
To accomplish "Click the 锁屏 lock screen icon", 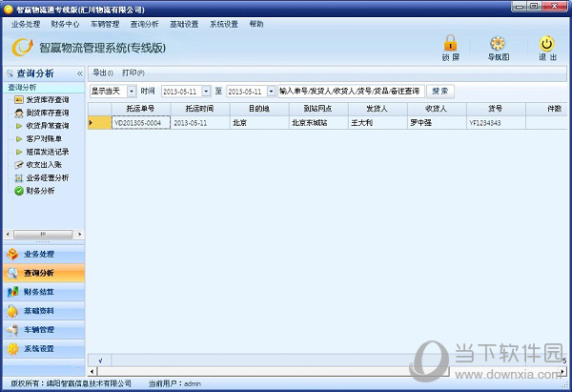I will click(x=450, y=43).
